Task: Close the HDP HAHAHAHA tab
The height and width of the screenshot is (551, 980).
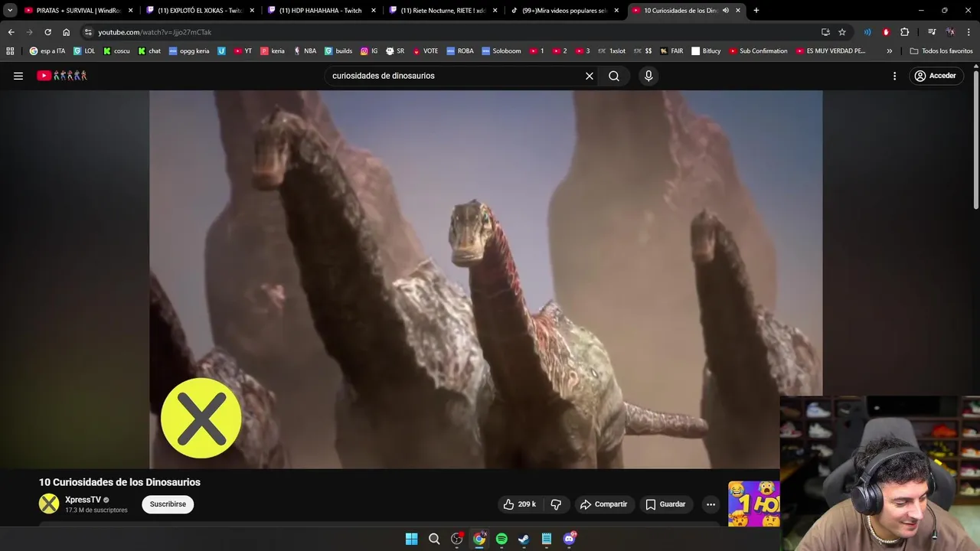Action: coord(374,11)
